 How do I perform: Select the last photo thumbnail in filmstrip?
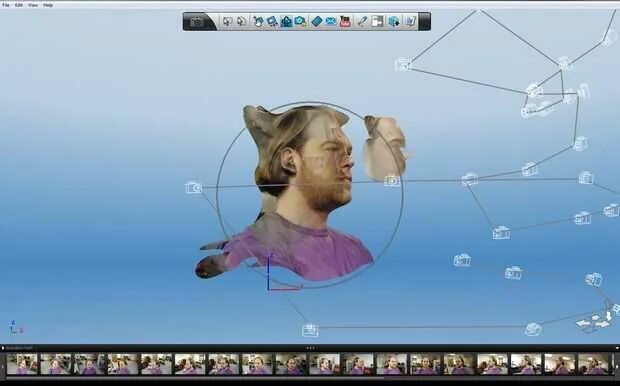[x=594, y=364]
